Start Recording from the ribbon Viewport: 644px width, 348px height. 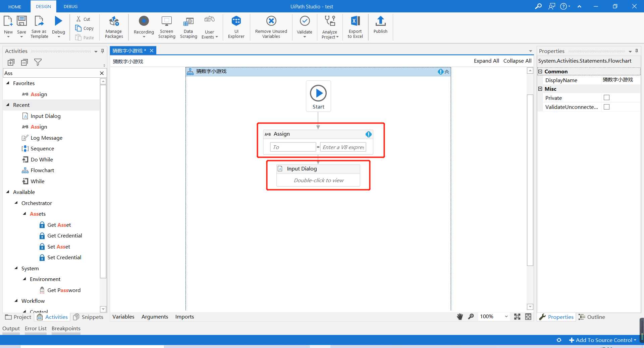click(x=144, y=21)
